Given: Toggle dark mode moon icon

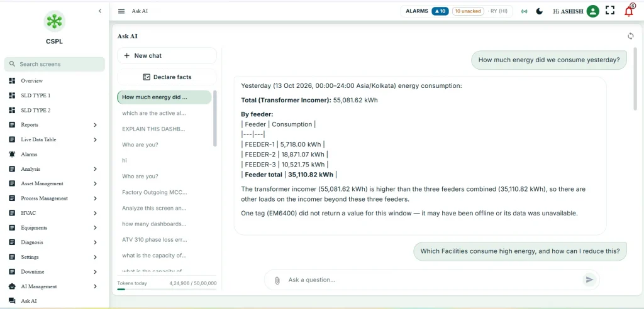Looking at the screenshot, I should click(539, 11).
